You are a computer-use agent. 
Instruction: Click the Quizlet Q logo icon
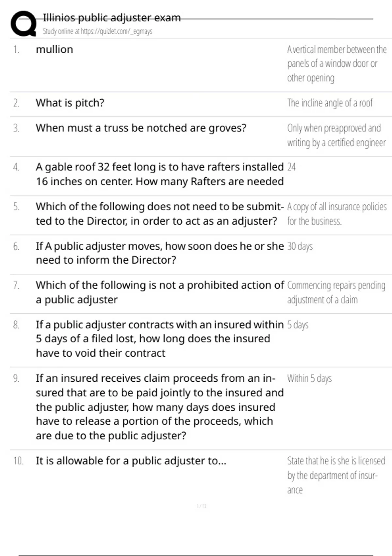23,24
